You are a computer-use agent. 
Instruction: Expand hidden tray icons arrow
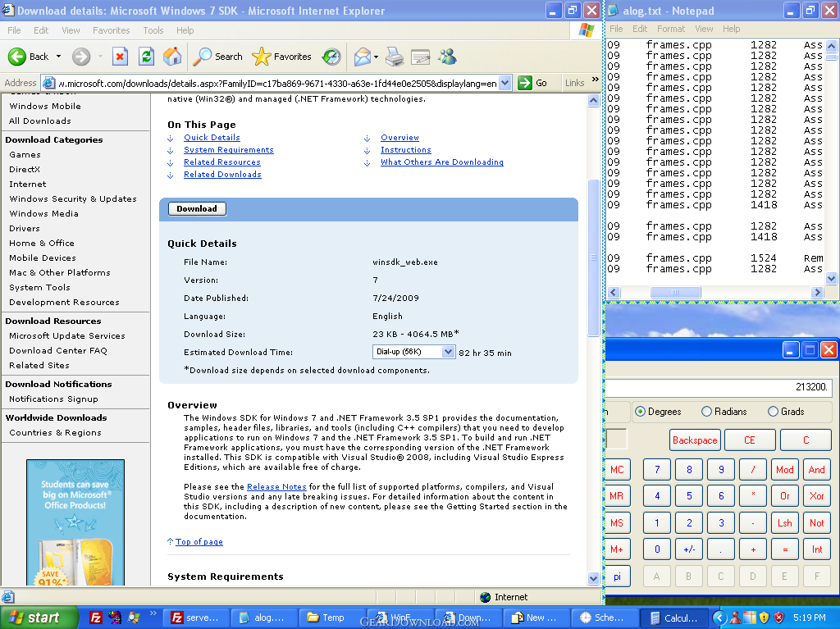click(x=719, y=618)
